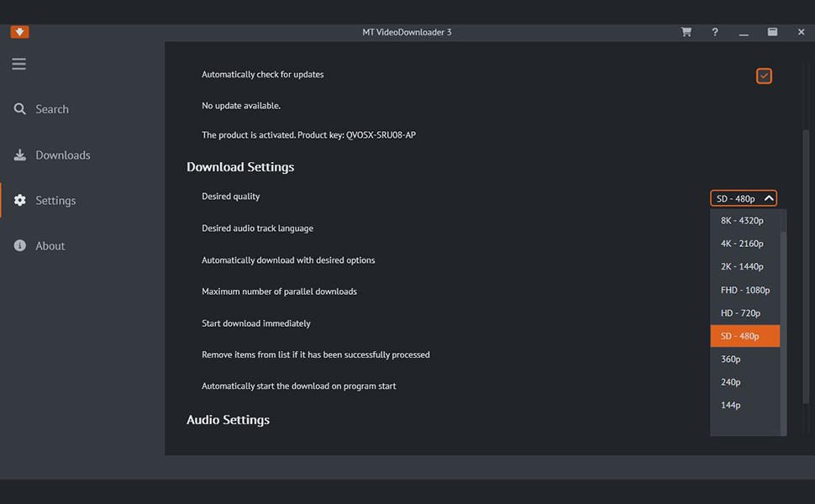
Task: Collapse the Desired quality dropdown
Action: (x=744, y=198)
